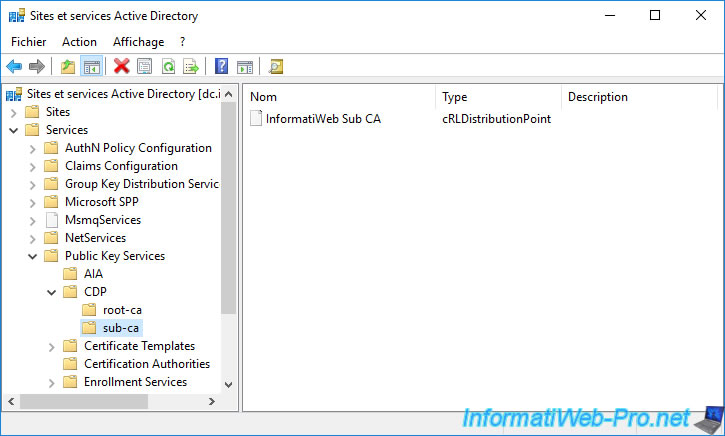
Task: Click the Certification Authorities folder icon
Action: (x=70, y=364)
